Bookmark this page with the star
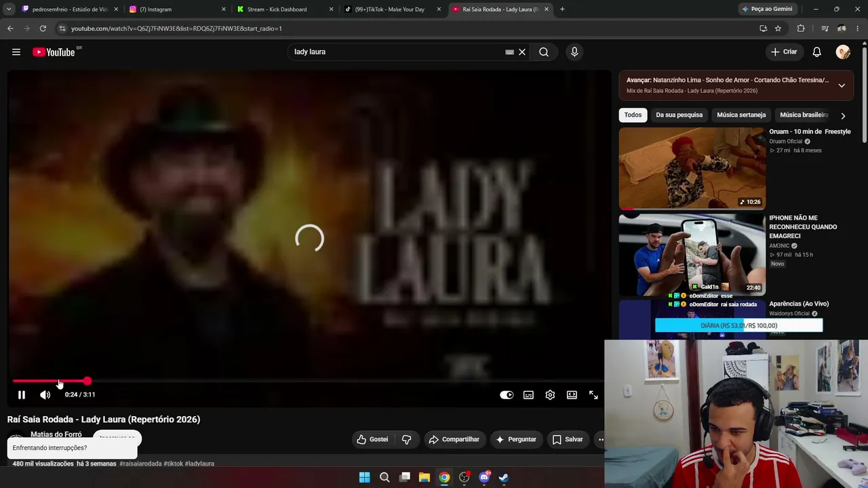 (778, 28)
